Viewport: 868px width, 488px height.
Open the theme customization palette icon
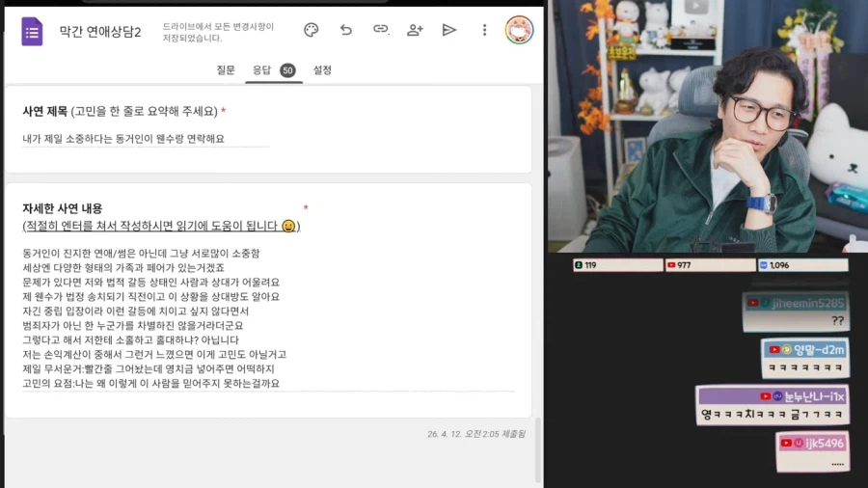312,30
